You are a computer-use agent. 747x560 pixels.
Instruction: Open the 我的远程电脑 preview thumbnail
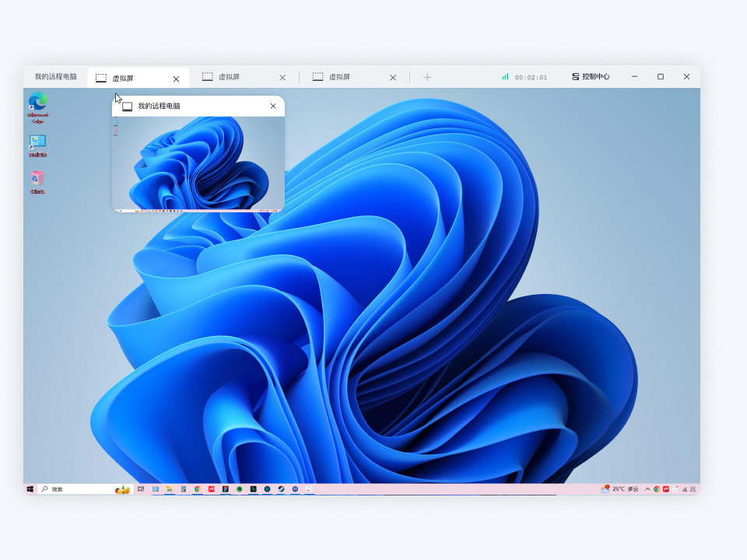pyautogui.click(x=198, y=163)
